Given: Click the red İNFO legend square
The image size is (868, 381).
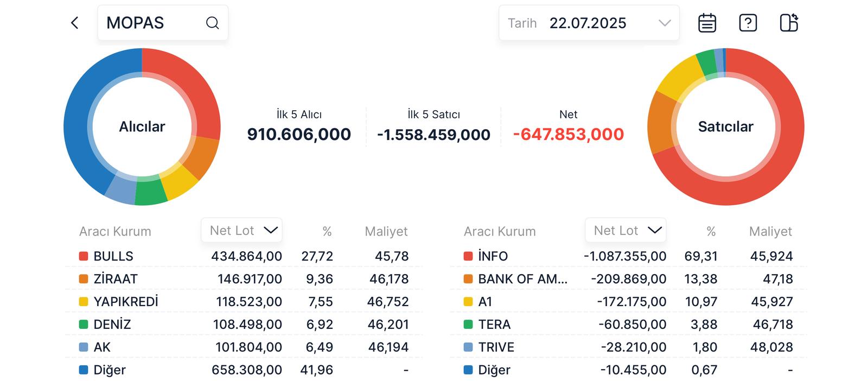Looking at the screenshot, I should pos(468,256).
